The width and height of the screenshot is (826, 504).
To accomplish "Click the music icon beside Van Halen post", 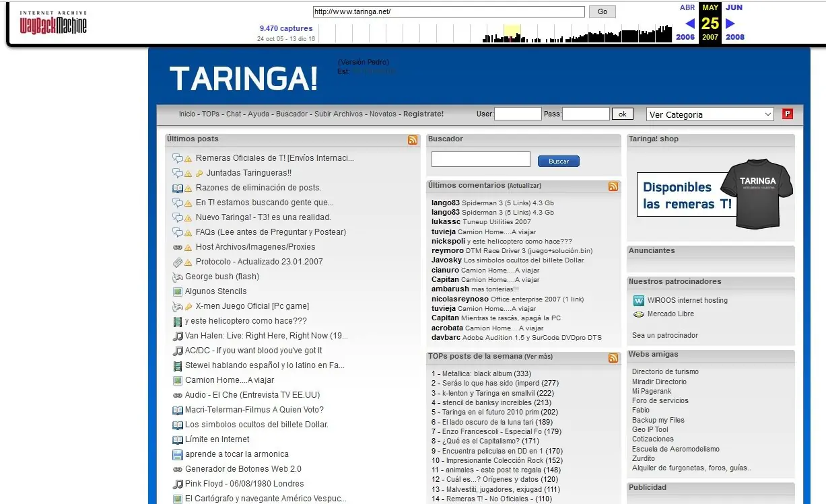I will click(178, 336).
